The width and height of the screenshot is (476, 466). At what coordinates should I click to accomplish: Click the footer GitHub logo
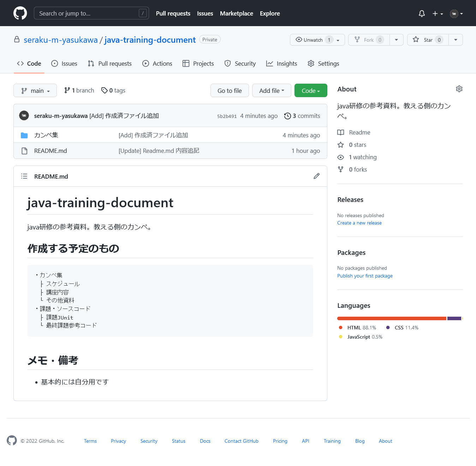click(x=12, y=441)
